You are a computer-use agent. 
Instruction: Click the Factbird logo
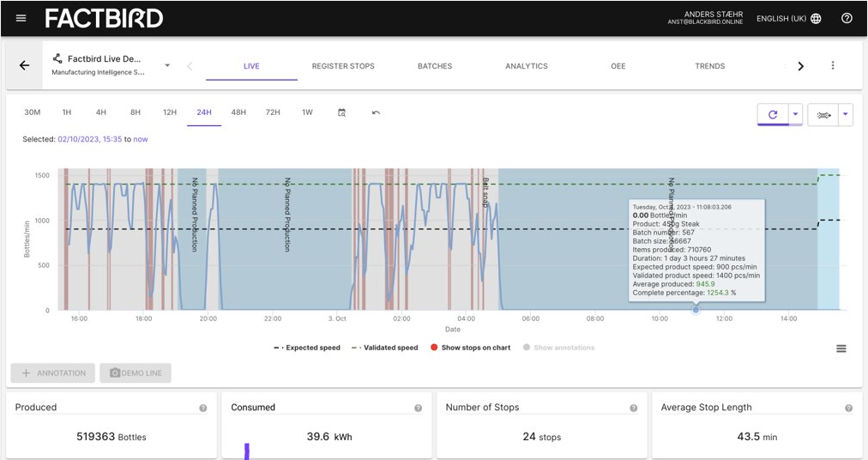coord(104,18)
